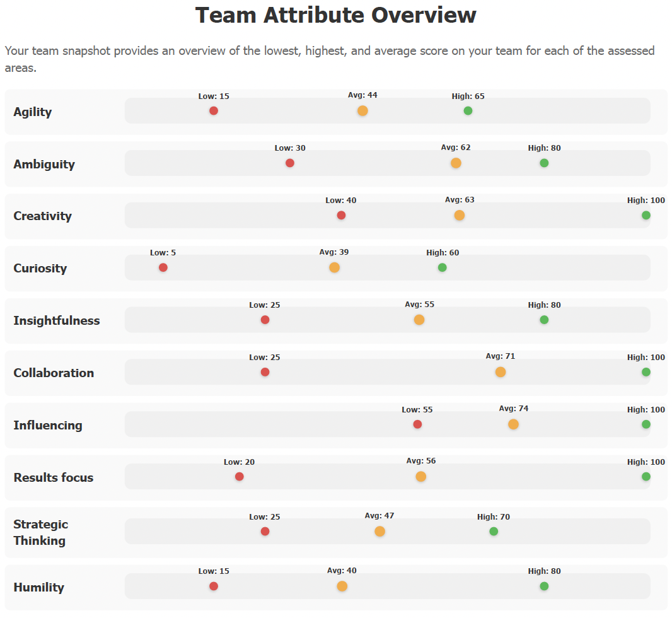Select the red Low 20 dot in Results focus
Screen dimensions: 672x618
point(240,477)
